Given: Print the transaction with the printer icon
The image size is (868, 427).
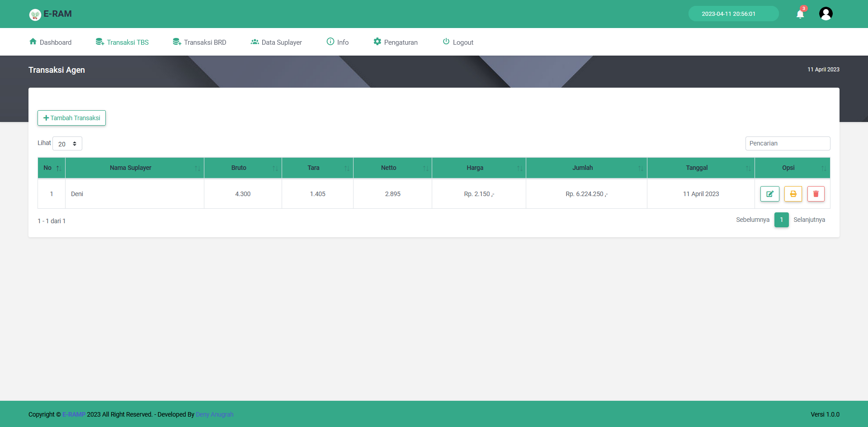Looking at the screenshot, I should tap(793, 194).
